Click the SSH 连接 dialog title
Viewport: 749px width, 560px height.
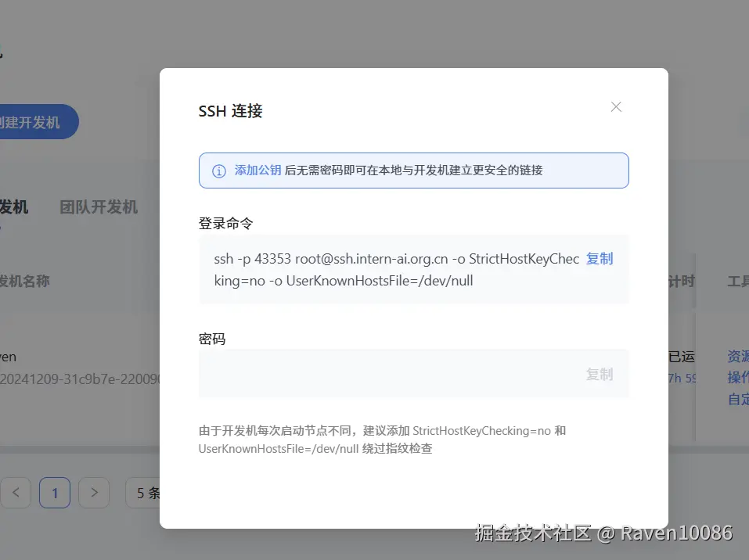pos(230,111)
